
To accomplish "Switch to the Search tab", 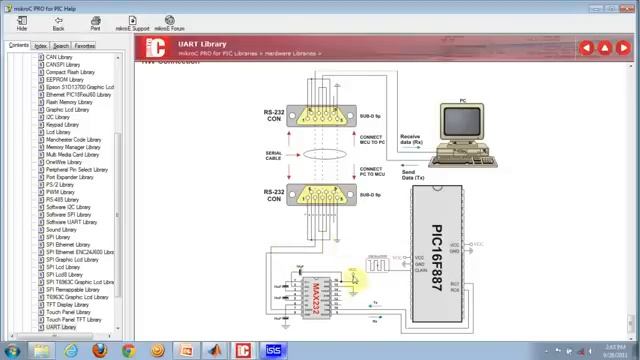I will (61, 46).
